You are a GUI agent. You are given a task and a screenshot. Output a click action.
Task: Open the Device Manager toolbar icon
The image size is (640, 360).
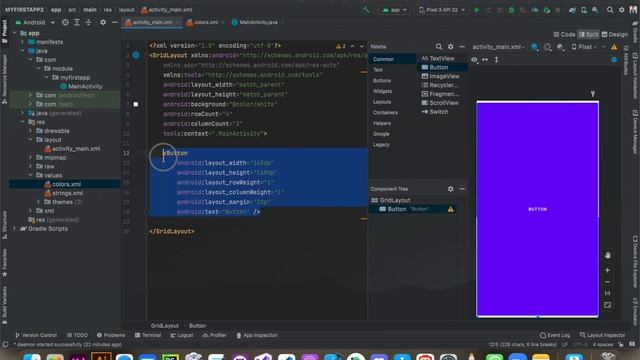[x=584, y=10]
